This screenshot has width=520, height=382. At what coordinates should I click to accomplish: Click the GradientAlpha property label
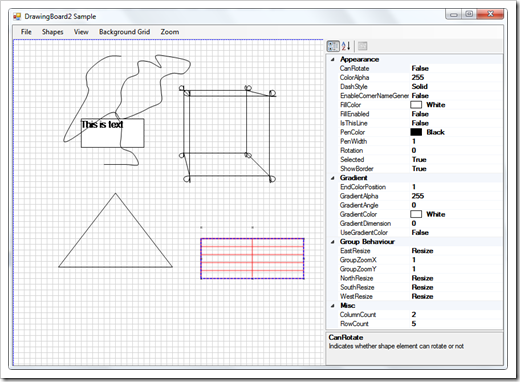coord(359,196)
